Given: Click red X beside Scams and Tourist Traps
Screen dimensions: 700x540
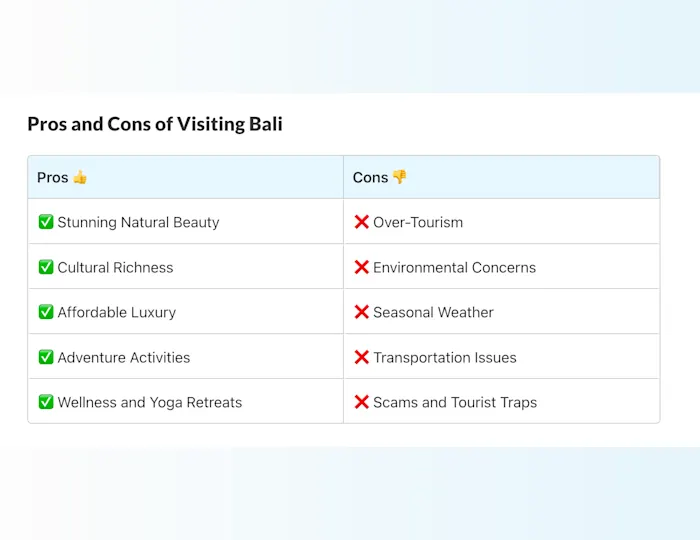Looking at the screenshot, I should [361, 402].
